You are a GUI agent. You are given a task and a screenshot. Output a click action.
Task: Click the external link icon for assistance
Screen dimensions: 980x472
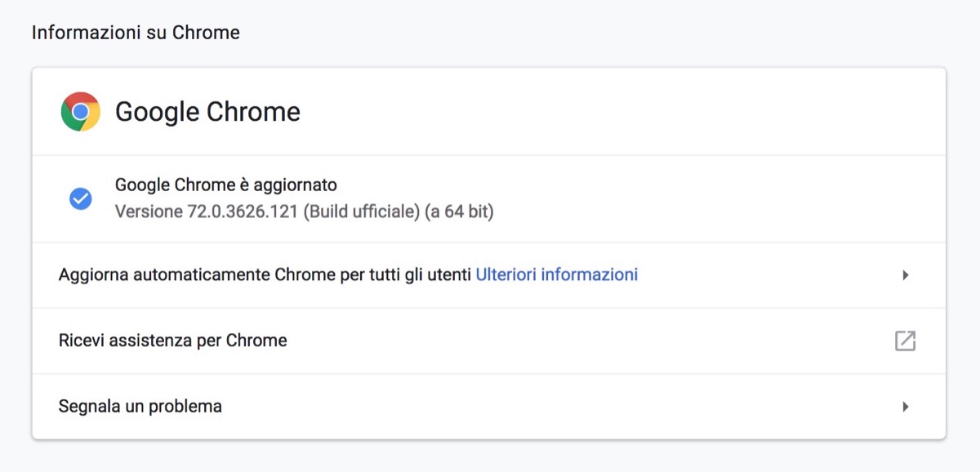(x=905, y=341)
